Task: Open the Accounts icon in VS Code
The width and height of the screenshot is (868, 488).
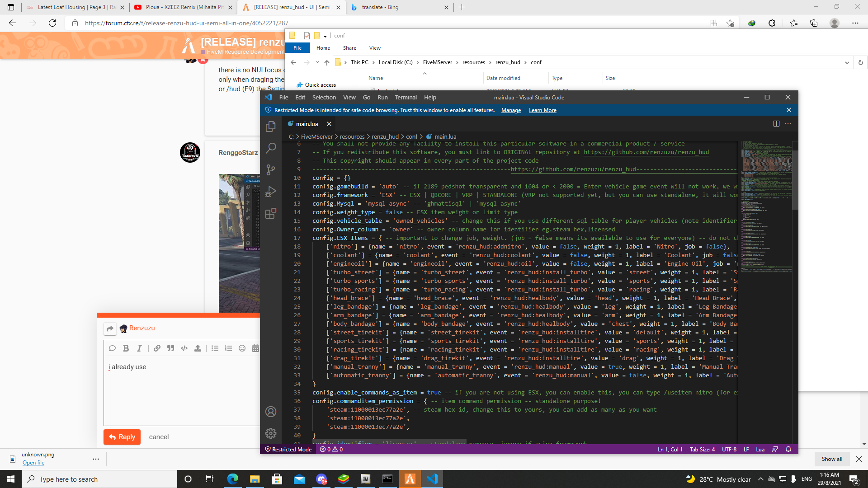Action: [x=271, y=412]
